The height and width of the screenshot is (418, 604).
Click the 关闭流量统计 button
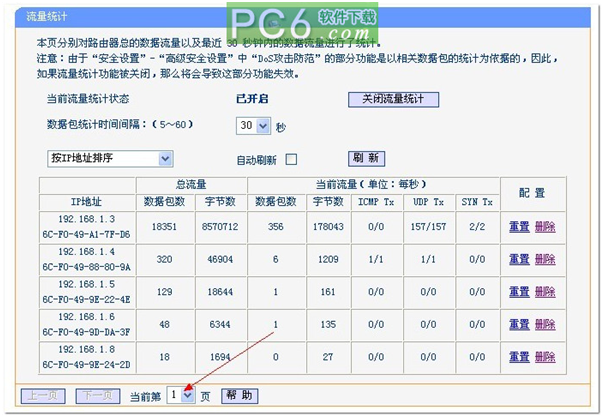click(x=392, y=99)
